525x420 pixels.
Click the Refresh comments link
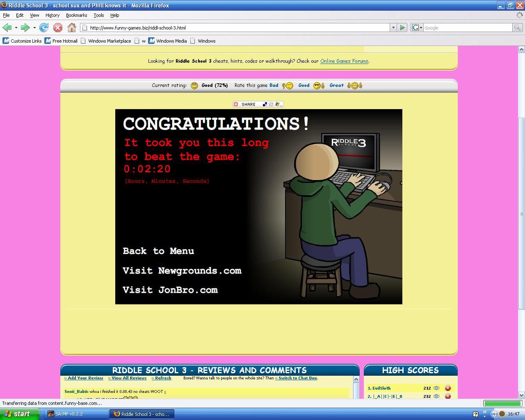tap(161, 378)
